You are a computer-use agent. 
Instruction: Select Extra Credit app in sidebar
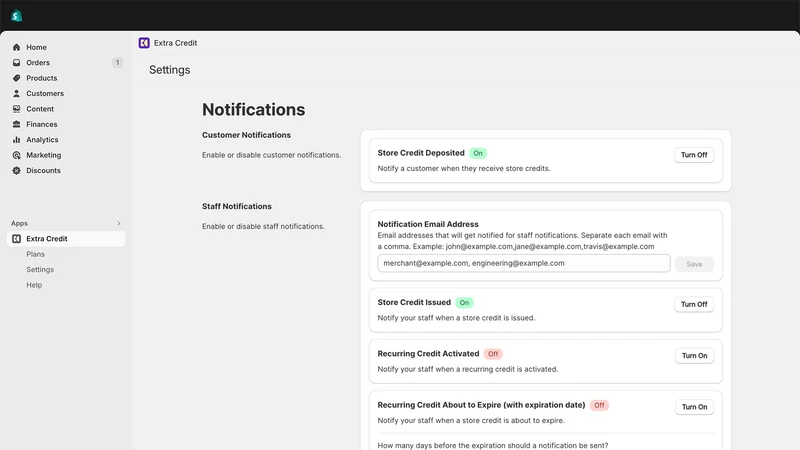coord(66,239)
